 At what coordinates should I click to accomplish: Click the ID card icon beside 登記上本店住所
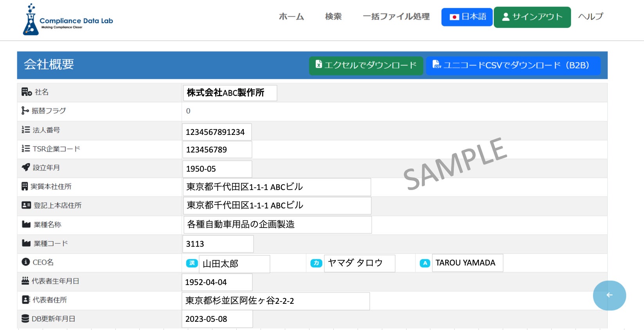pos(26,205)
